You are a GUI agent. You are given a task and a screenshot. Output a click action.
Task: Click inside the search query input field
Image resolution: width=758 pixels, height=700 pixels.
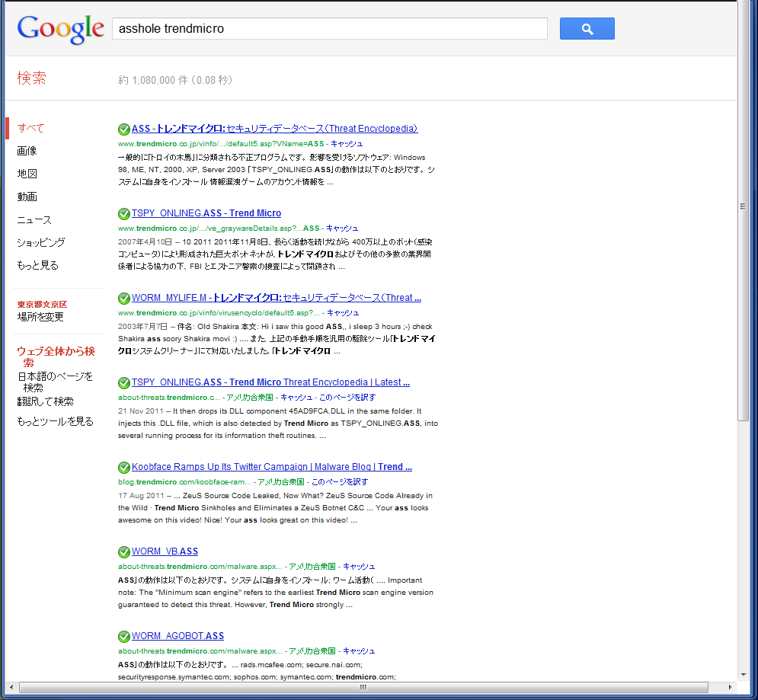329,29
